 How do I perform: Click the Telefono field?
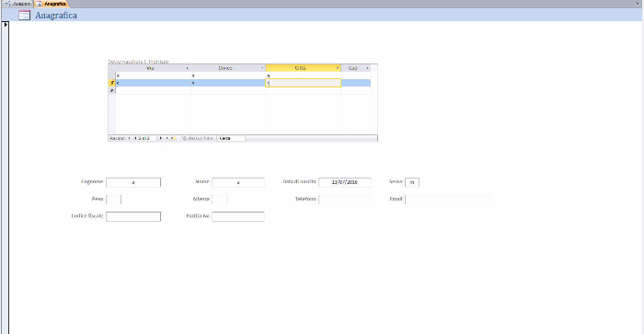pos(345,200)
